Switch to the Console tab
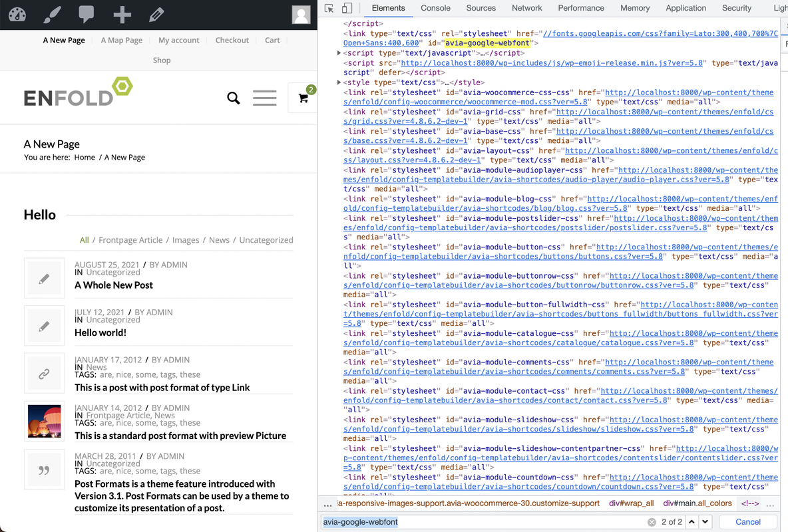The width and height of the screenshot is (788, 532). pyautogui.click(x=435, y=8)
